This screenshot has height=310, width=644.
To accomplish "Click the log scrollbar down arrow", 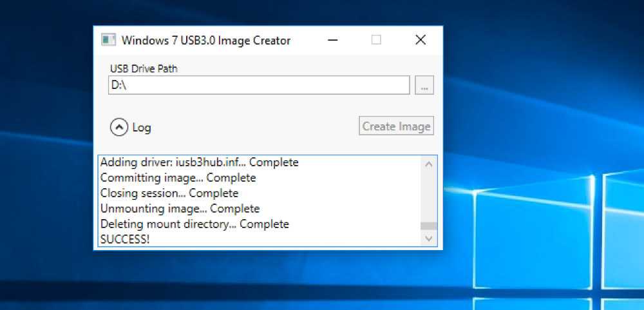I will pyautogui.click(x=429, y=238).
